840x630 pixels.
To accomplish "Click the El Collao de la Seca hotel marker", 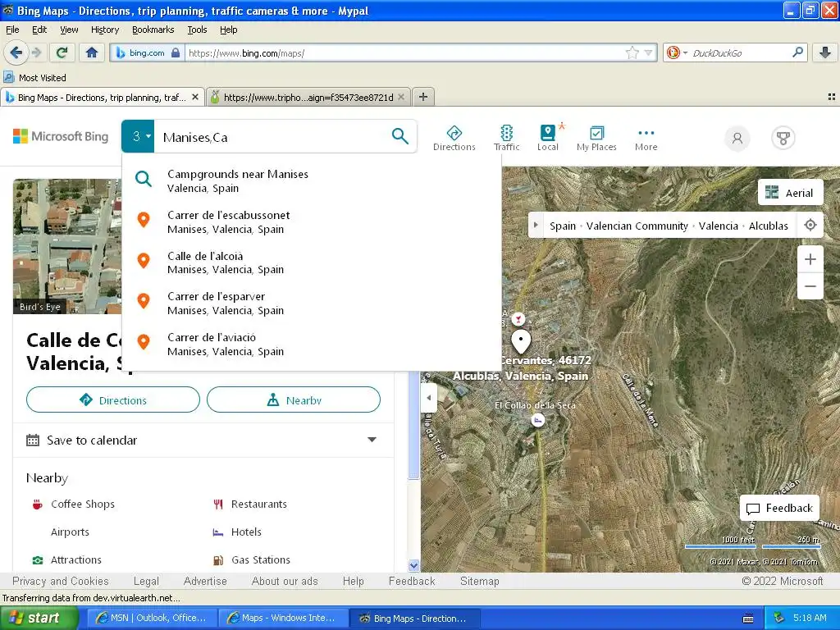I will [x=538, y=420].
